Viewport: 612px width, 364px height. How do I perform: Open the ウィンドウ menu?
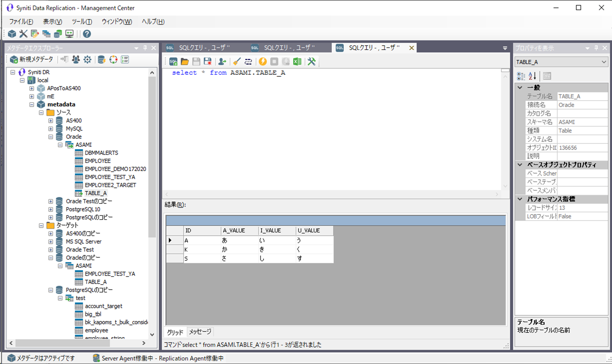coord(117,22)
